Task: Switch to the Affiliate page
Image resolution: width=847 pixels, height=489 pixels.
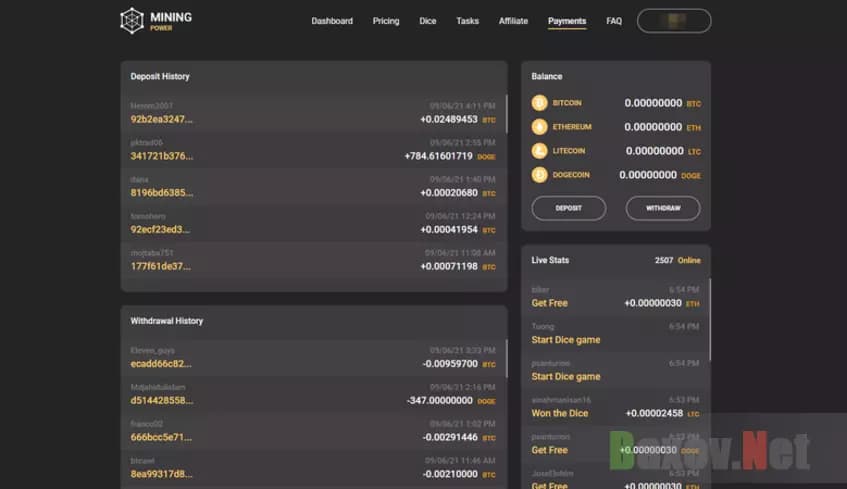Action: (x=513, y=21)
